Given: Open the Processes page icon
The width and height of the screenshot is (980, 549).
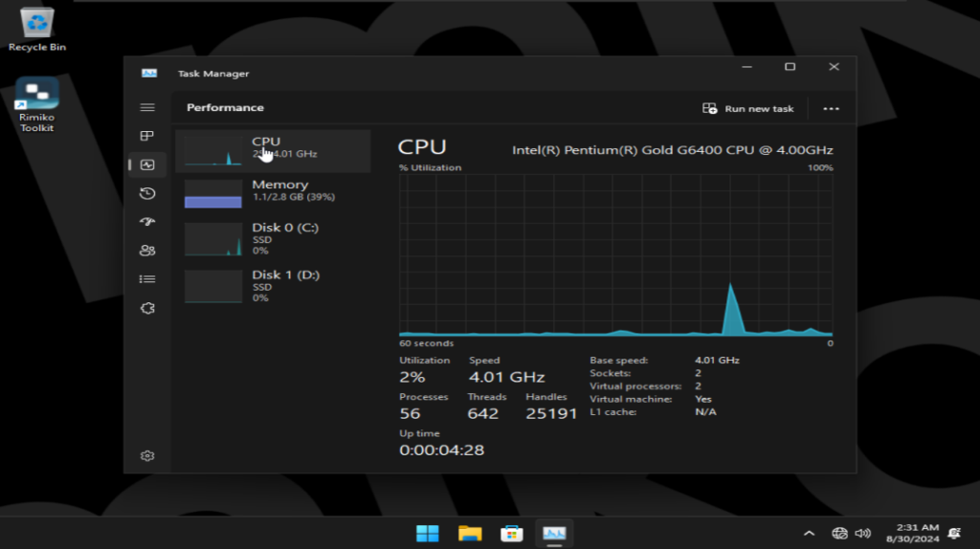Looking at the screenshot, I should click(147, 137).
